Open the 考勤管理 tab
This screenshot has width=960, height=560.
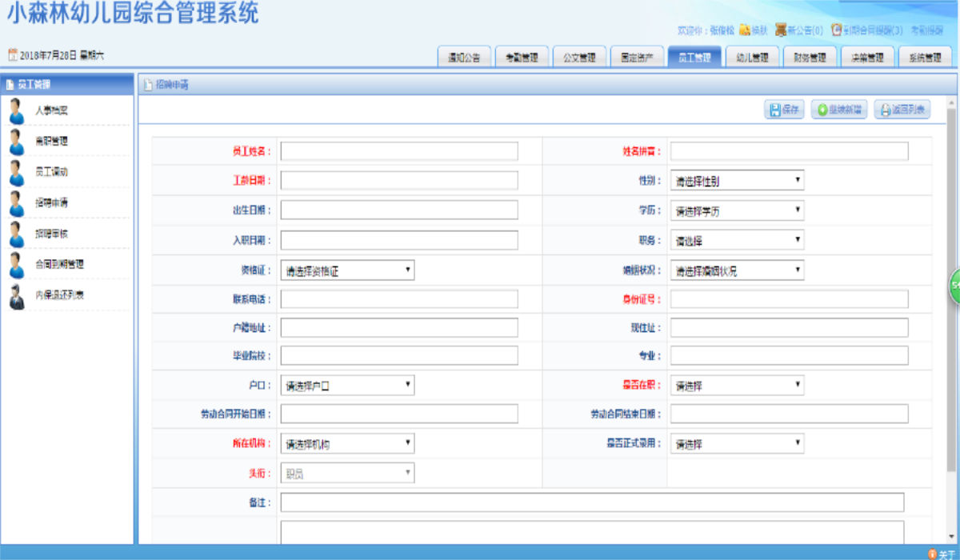point(522,57)
